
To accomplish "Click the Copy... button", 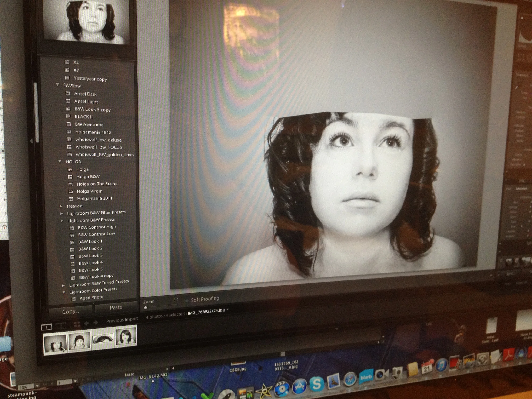I will [70, 312].
